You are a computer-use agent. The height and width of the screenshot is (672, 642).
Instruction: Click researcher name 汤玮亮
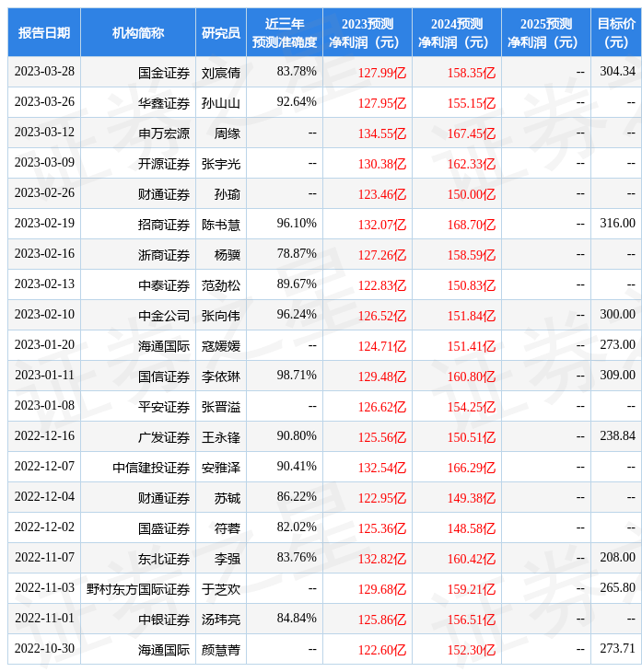[221, 620]
